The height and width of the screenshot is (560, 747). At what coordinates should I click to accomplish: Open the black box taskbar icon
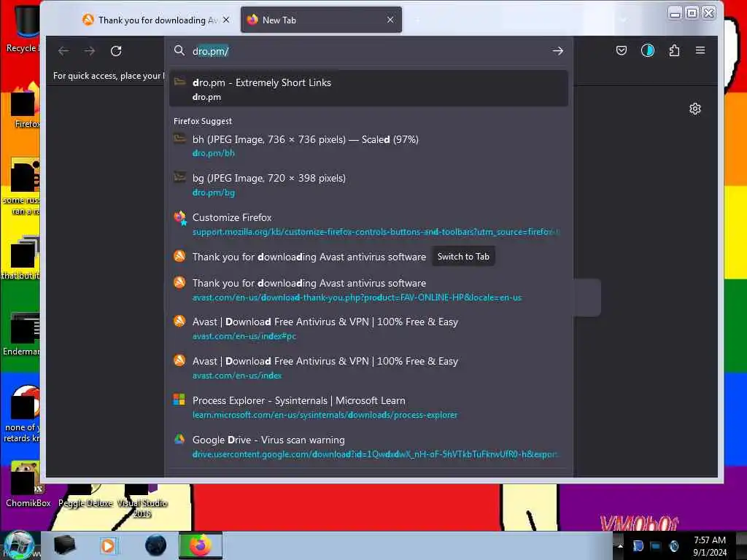[64, 545]
